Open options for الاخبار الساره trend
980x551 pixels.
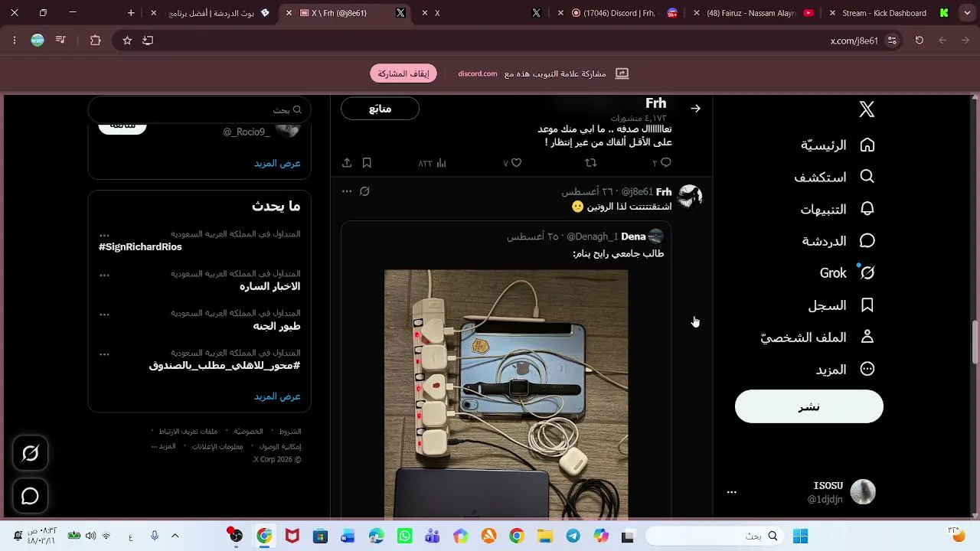(105, 275)
